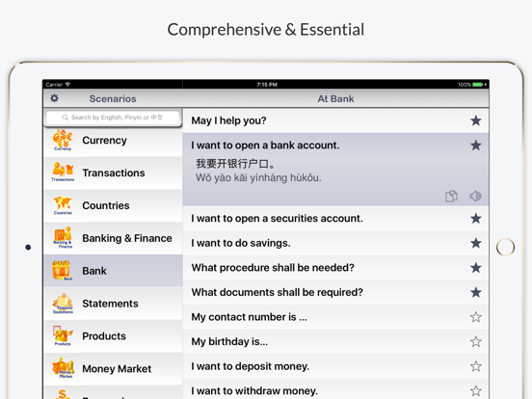This screenshot has height=399, width=532.
Task: Click the Bank building icon
Action: [x=63, y=271]
